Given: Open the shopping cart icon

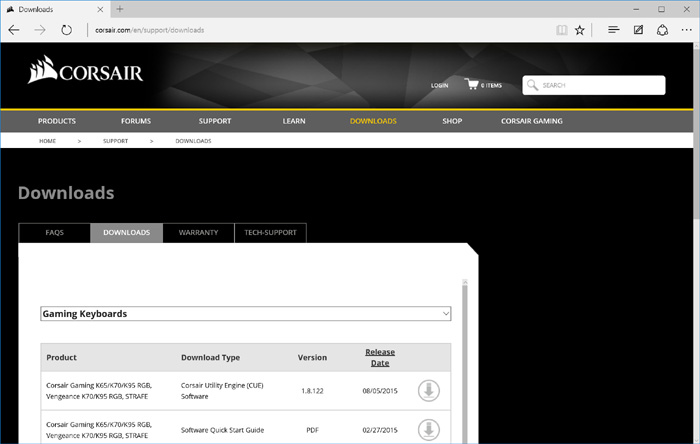Looking at the screenshot, I should 471,84.
